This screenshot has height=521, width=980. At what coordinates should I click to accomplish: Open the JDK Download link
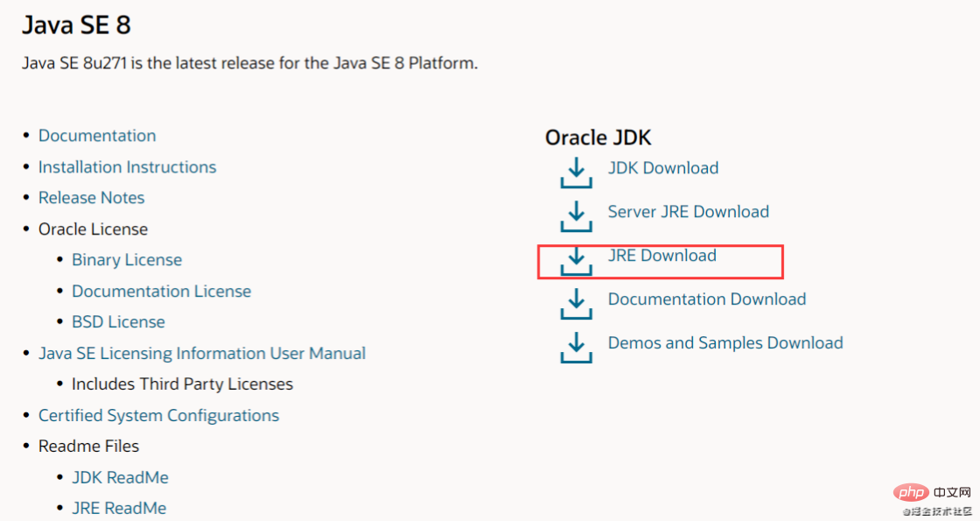[663, 168]
